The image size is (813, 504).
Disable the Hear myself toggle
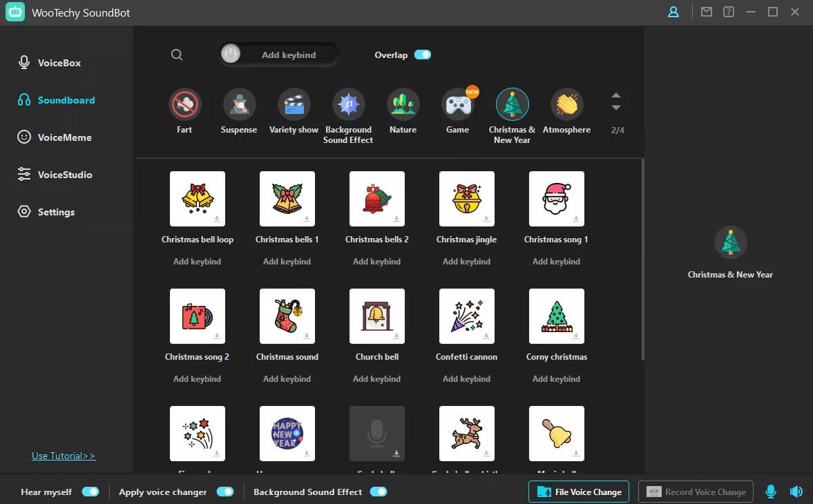point(90,492)
